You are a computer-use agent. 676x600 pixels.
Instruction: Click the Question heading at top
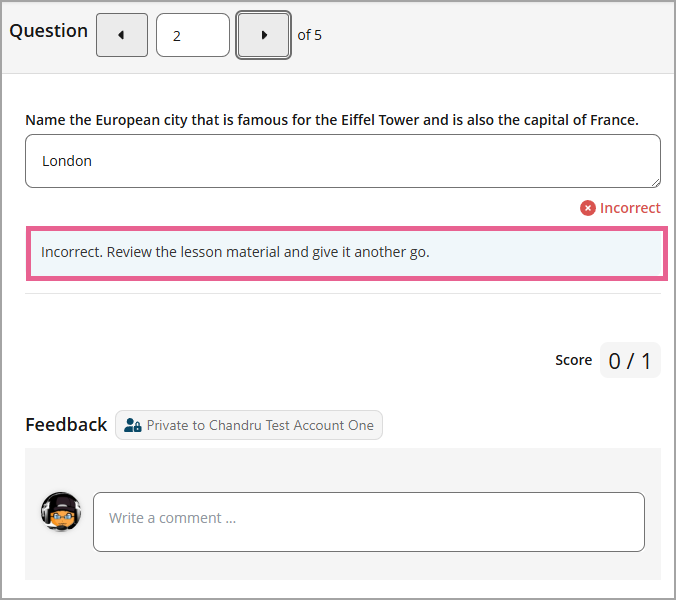click(49, 31)
